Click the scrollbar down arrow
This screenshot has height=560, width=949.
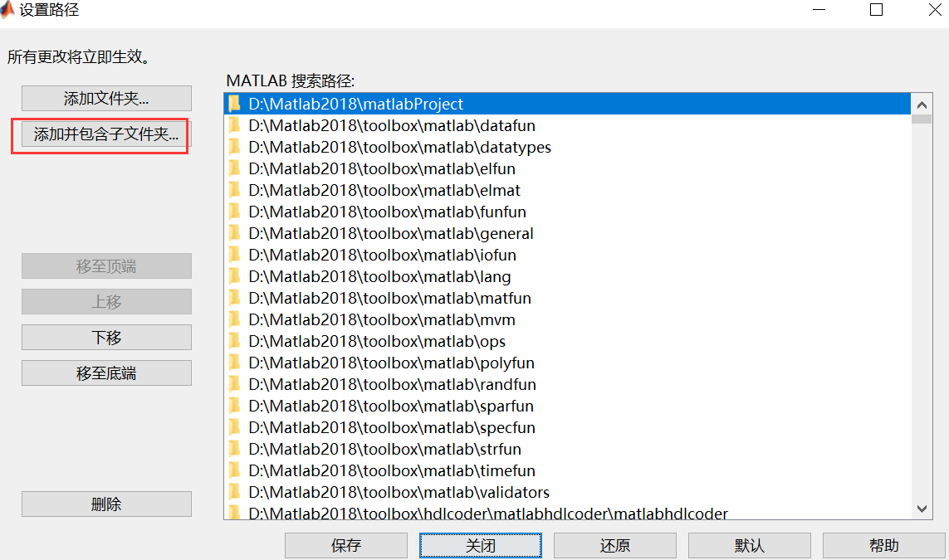click(x=922, y=509)
